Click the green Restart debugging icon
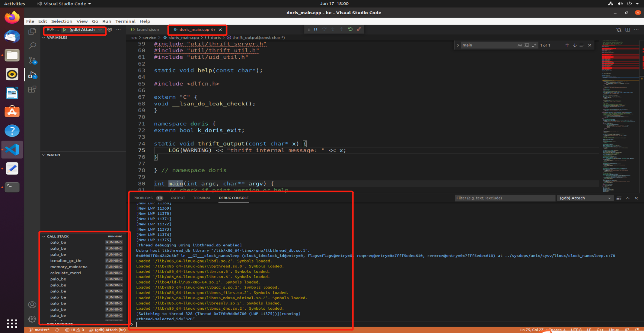Image resolution: width=644 pixels, height=333 pixels. coord(350,29)
